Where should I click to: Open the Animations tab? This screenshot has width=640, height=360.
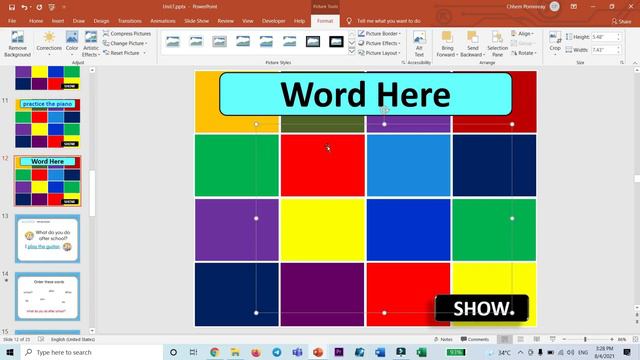tap(163, 21)
